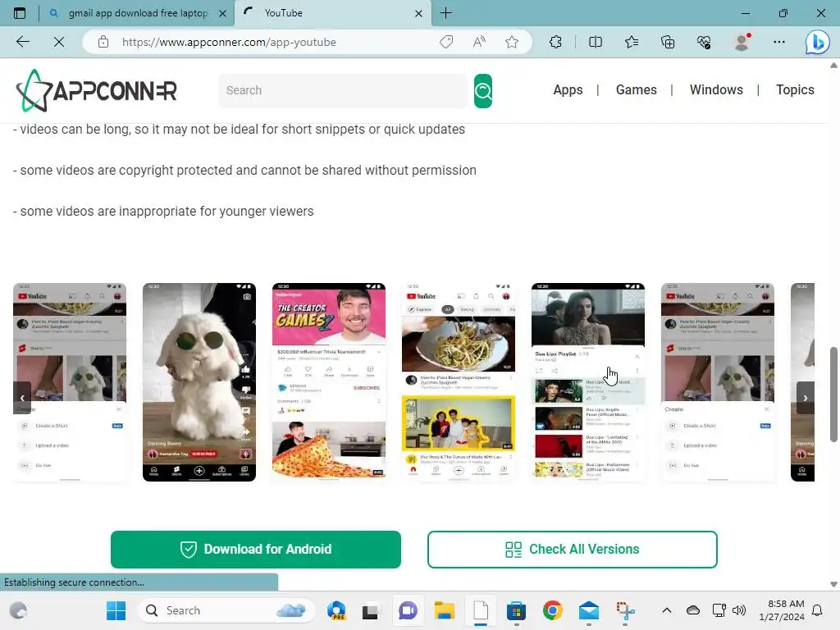Open the pasta dish screenshot
Image resolution: width=840 pixels, height=630 pixels.
(x=459, y=382)
